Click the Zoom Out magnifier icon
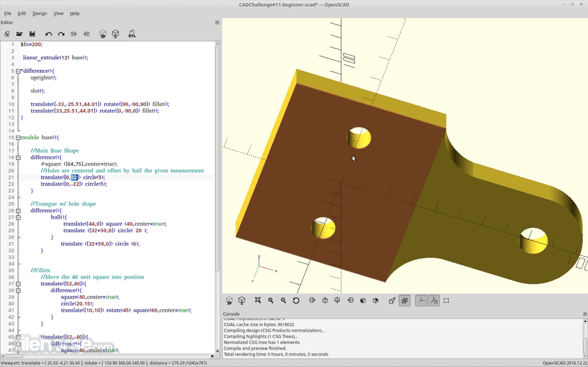588x367 pixels. (284, 300)
